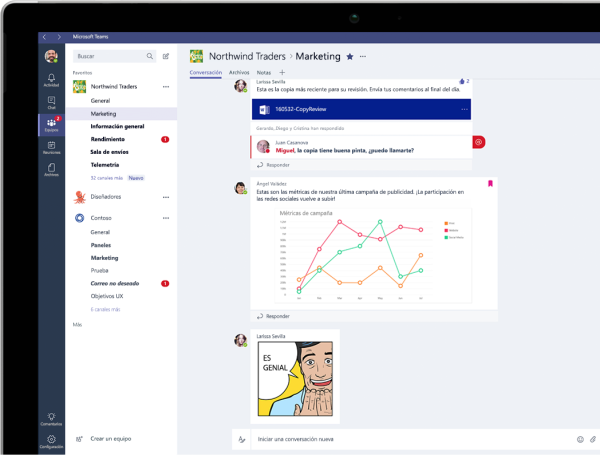Click the red mention icon beside Juan's message
This screenshot has height=455, width=600.
pyautogui.click(x=479, y=142)
